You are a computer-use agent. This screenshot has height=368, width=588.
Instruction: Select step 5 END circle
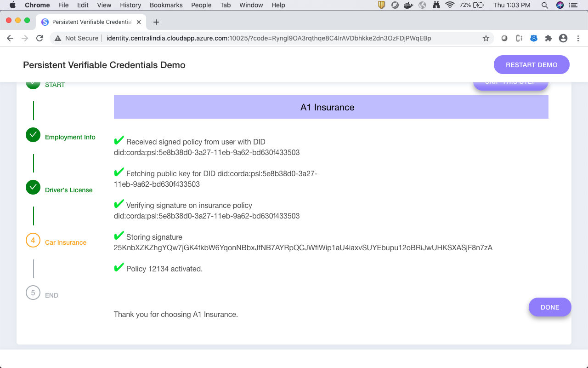(x=33, y=293)
